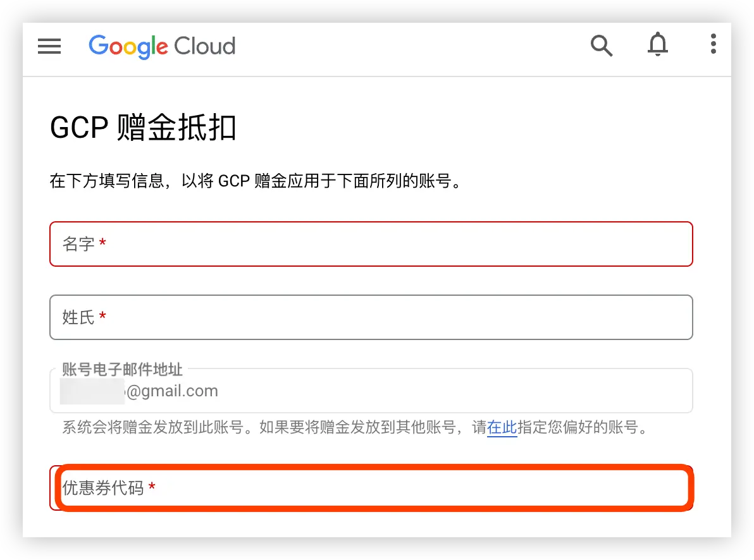Screen dimensions: 754x560
Task: Select the GCP 赠金抵扣 page heading
Action: pyautogui.click(x=143, y=128)
